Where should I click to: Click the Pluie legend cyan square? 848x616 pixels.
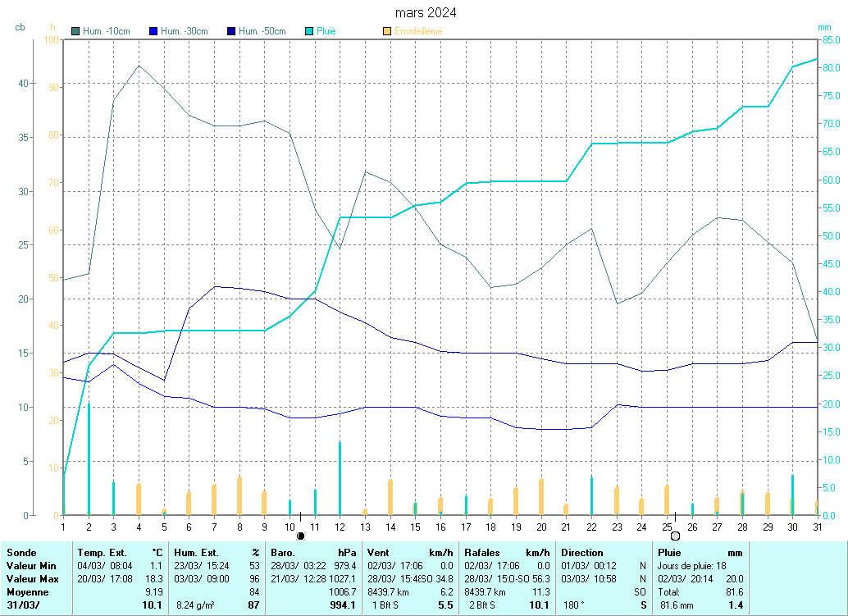[309, 31]
